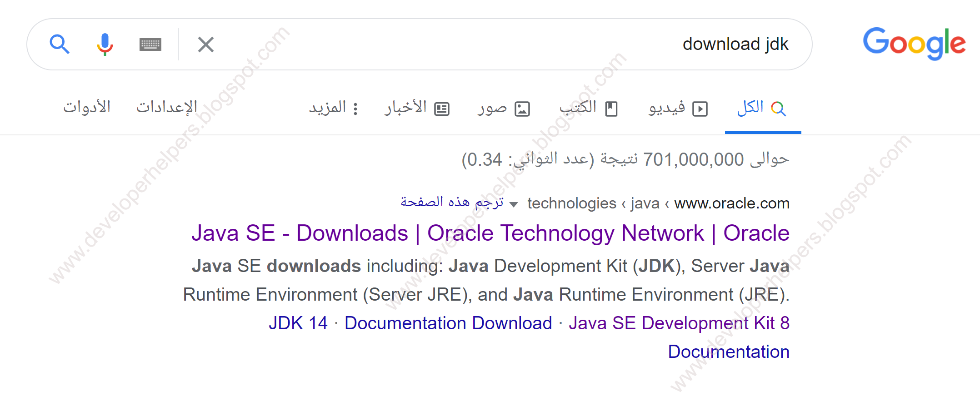
Task: Click the video camera icon next to فيديو
Action: [x=700, y=108]
